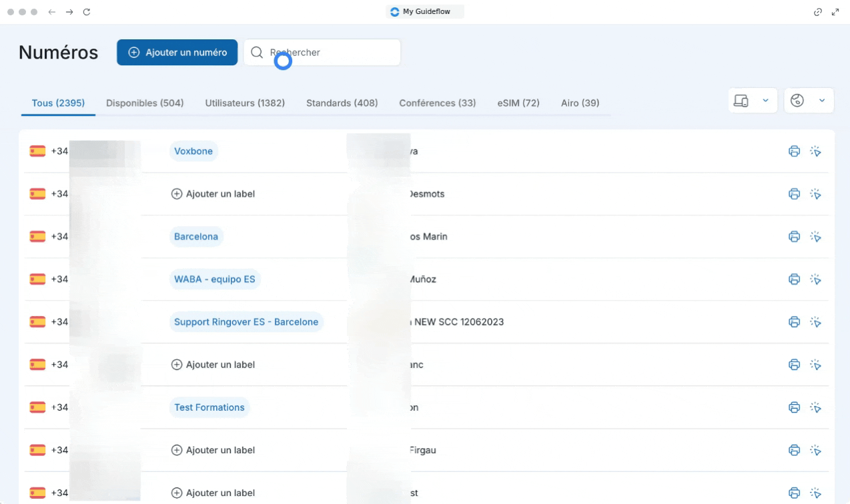Open the globe country filter dropdown

click(809, 101)
